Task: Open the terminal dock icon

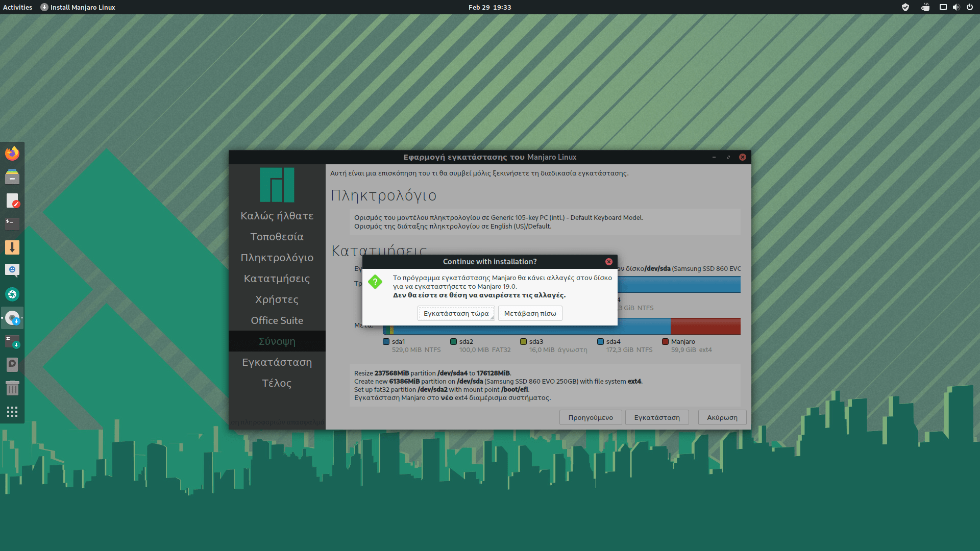Action: click(x=12, y=223)
